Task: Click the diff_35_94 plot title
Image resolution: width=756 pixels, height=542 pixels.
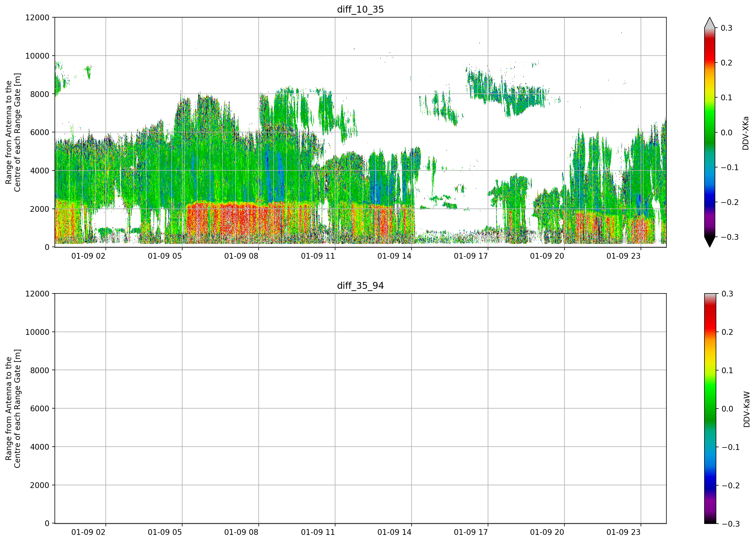Action: [x=360, y=286]
